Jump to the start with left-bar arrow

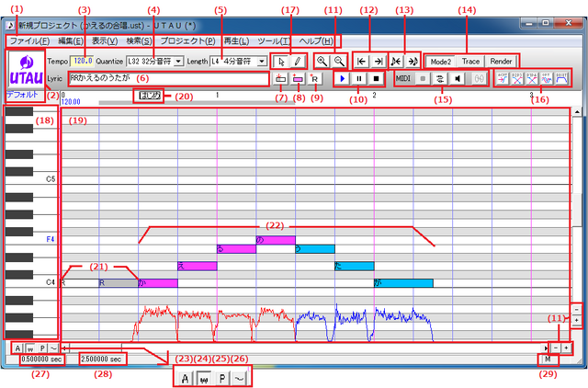click(361, 62)
